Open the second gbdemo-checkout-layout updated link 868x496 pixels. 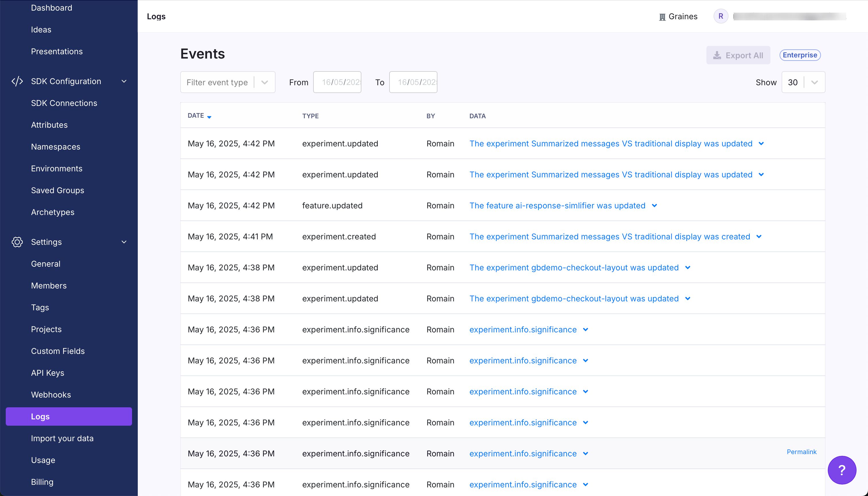(x=574, y=299)
